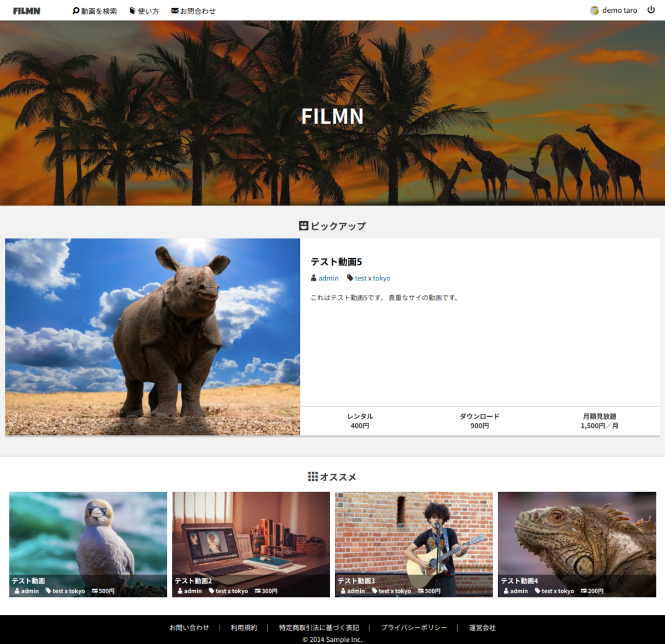Image resolution: width=665 pixels, height=644 pixels.
Task: Open the 動画を検索 menu item
Action: tap(95, 11)
